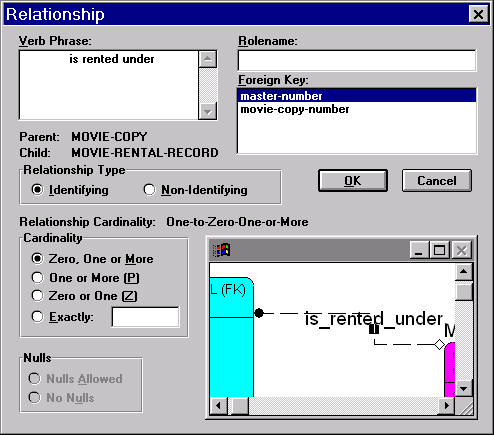This screenshot has height=435, width=494.
Task: Click the Exactly number input box
Action: (x=145, y=317)
